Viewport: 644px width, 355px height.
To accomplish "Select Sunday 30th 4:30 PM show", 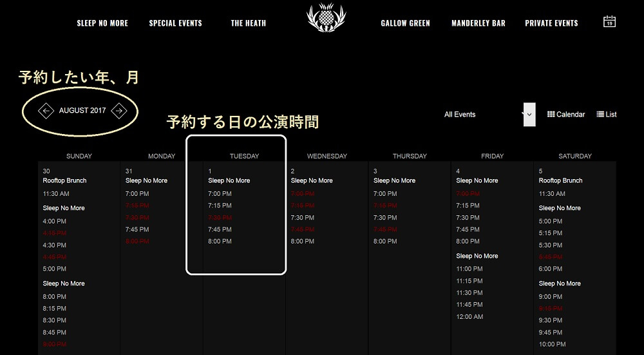I will [54, 245].
